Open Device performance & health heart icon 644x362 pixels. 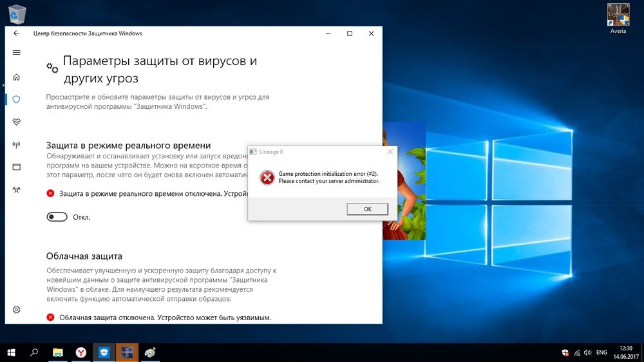tap(17, 122)
